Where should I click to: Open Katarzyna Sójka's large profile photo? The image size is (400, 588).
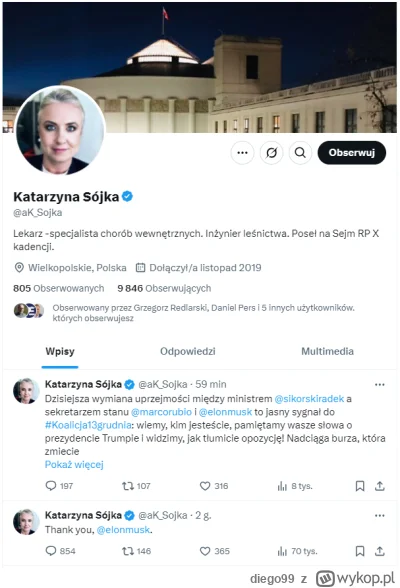(60, 130)
